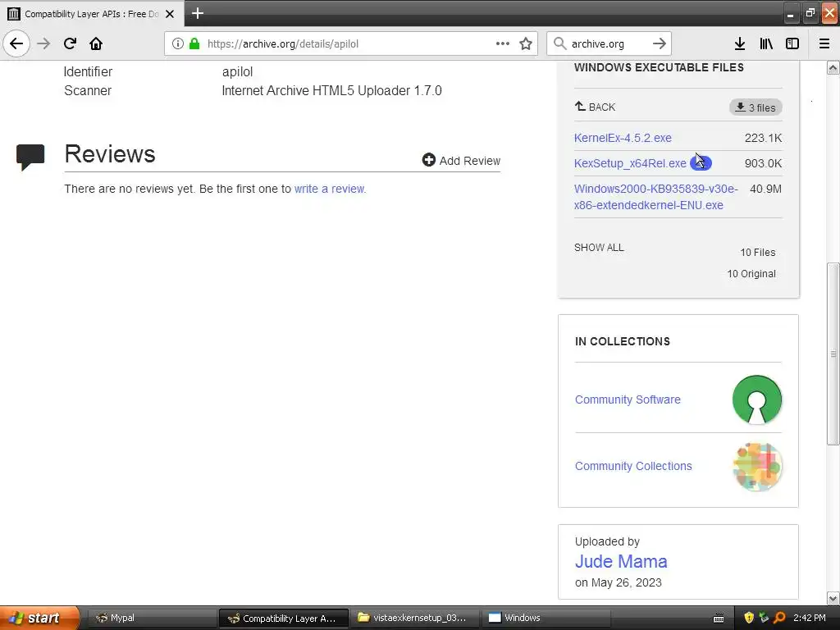
Task: Go back to the previous page
Action: (16, 43)
